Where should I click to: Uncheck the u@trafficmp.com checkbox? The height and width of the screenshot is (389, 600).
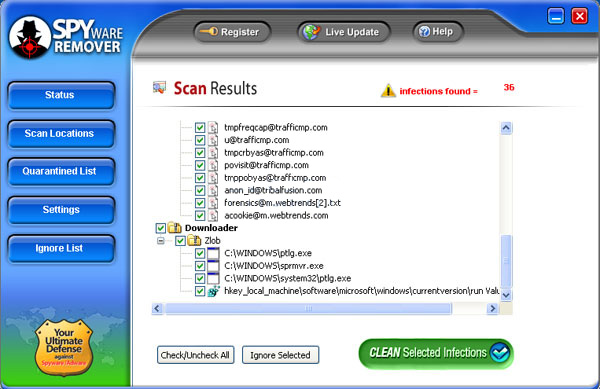pyautogui.click(x=200, y=140)
